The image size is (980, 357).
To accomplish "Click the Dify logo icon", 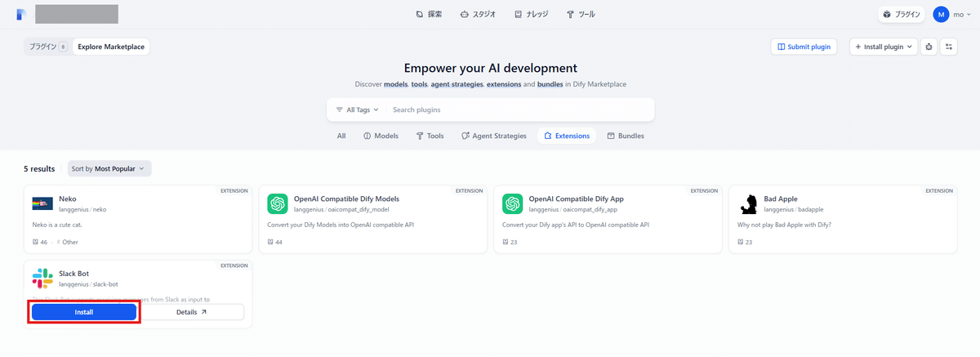I will click(x=21, y=14).
